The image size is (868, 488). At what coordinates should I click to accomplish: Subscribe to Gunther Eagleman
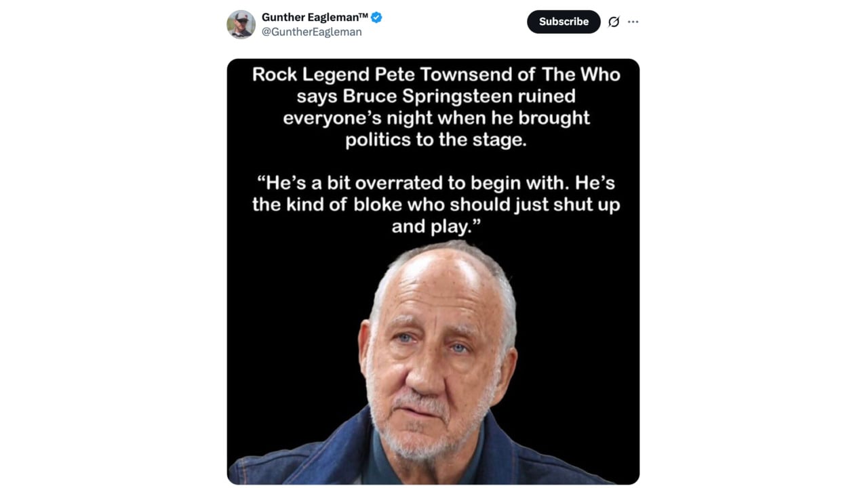coord(564,22)
